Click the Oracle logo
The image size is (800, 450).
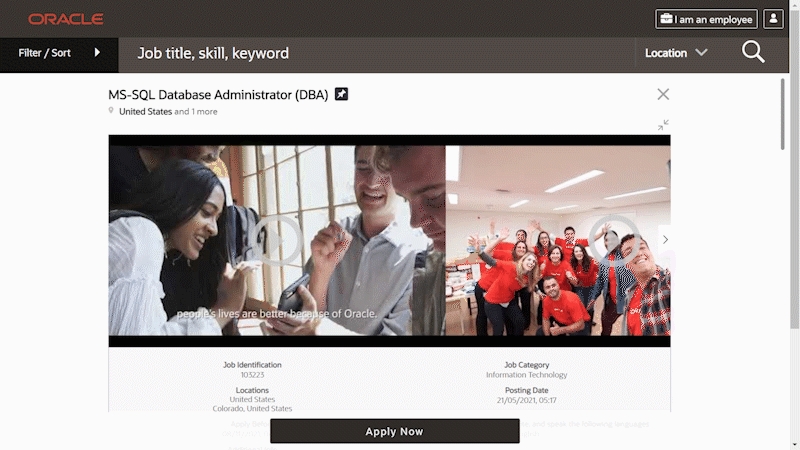pos(66,19)
